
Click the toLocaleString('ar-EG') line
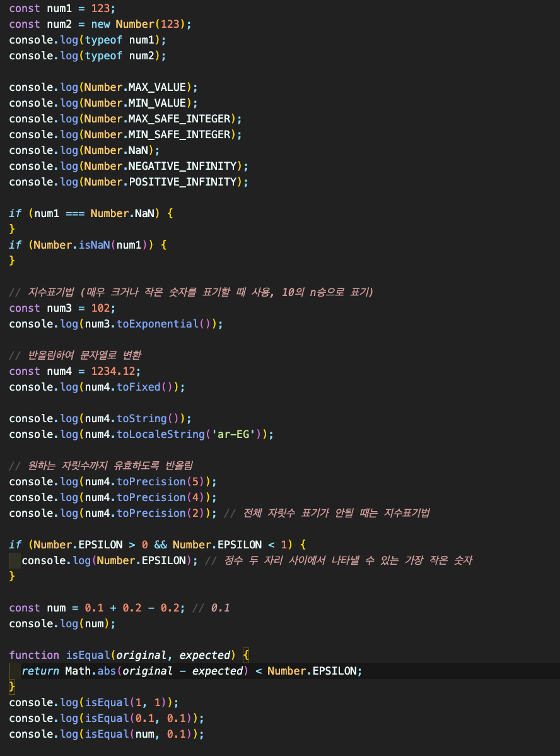coord(142,434)
